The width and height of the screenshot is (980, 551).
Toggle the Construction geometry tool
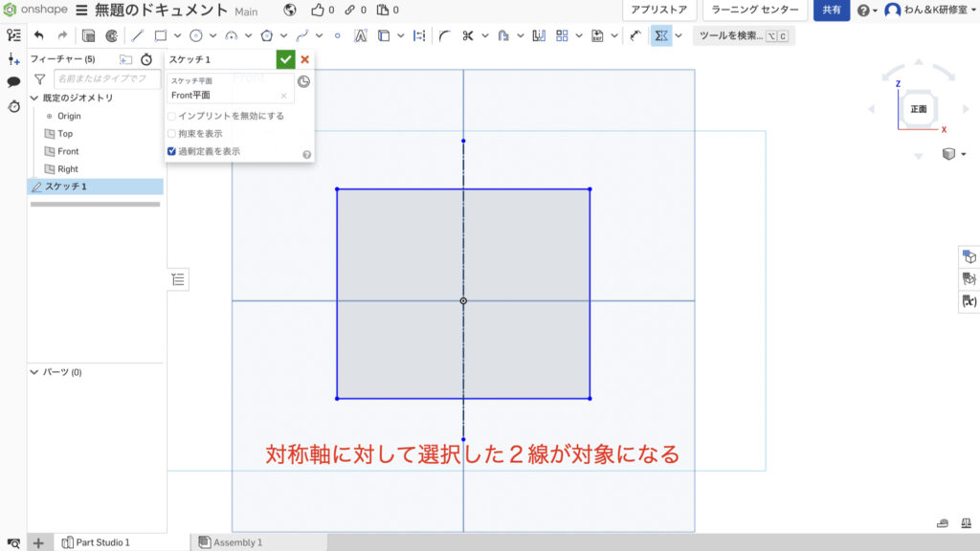419,35
